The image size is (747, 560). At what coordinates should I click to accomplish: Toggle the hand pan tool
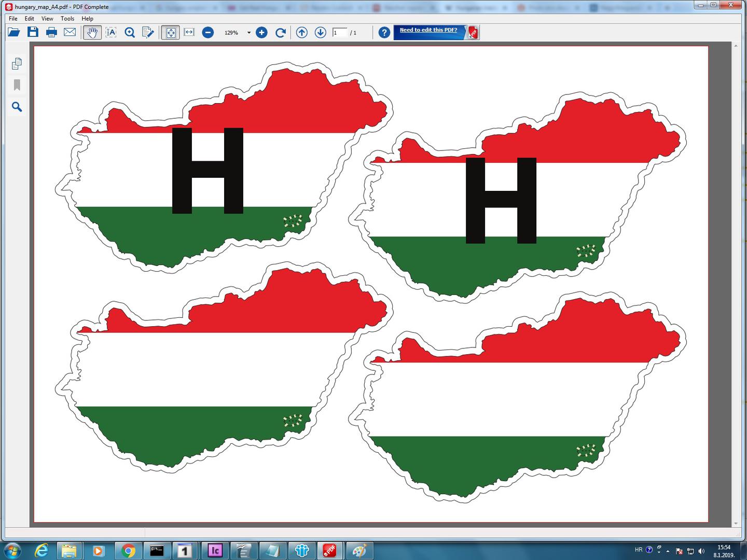(x=92, y=33)
